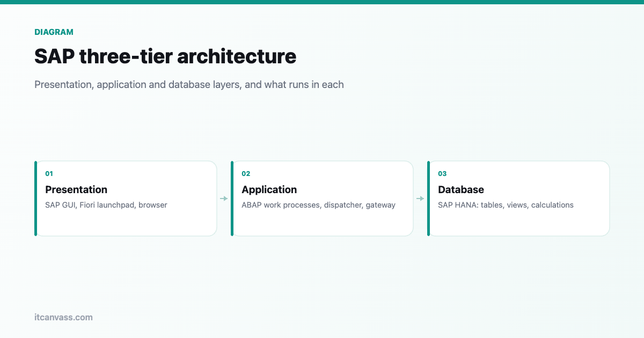
Task: Click the subtitle starting "Presentation, application and database layers"
Action: 189,85
